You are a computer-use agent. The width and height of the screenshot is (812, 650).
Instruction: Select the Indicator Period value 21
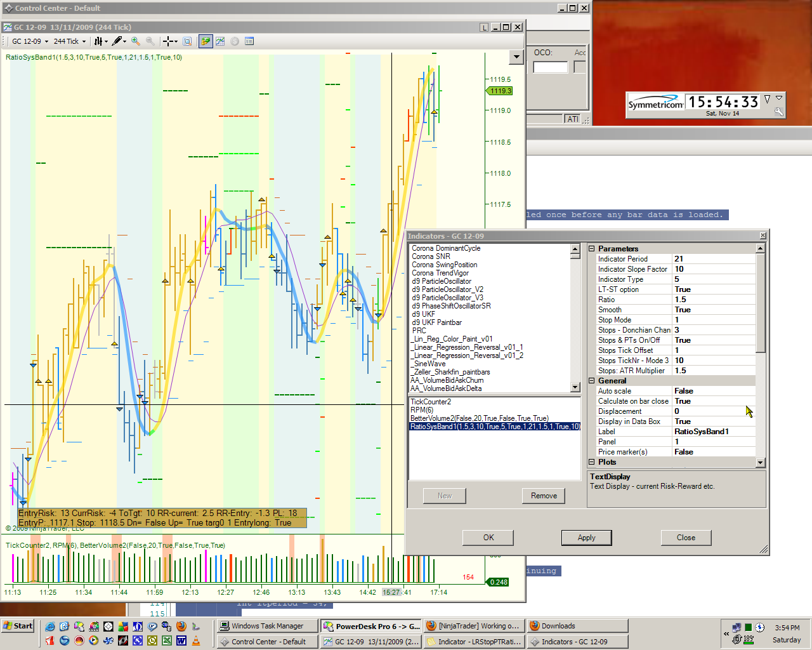click(x=714, y=259)
